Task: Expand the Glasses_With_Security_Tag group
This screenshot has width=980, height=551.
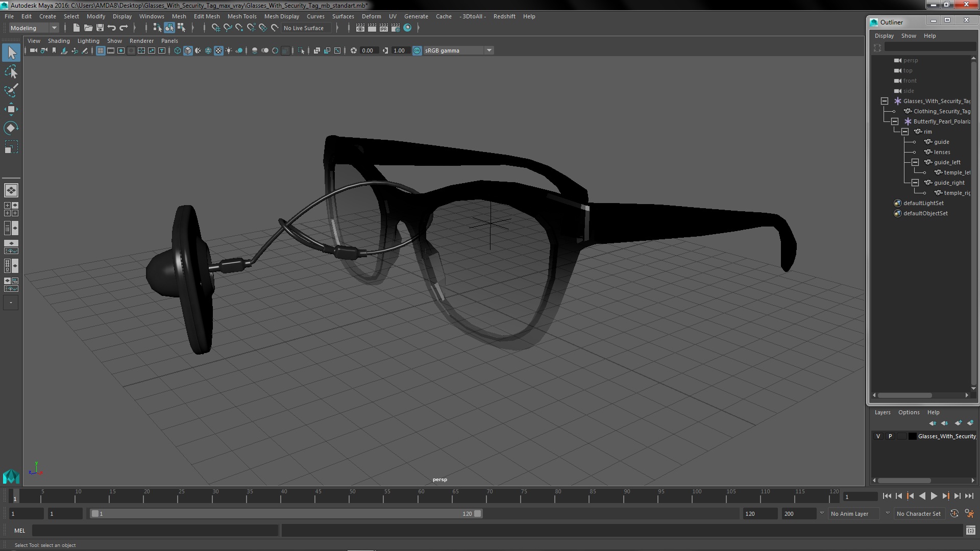Action: click(x=885, y=100)
